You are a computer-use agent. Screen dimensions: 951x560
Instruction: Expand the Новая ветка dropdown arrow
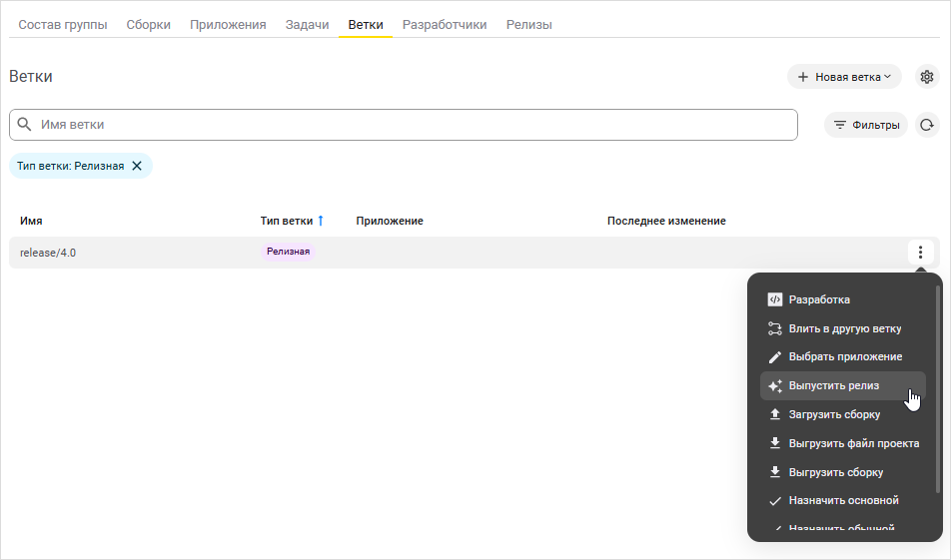click(887, 77)
